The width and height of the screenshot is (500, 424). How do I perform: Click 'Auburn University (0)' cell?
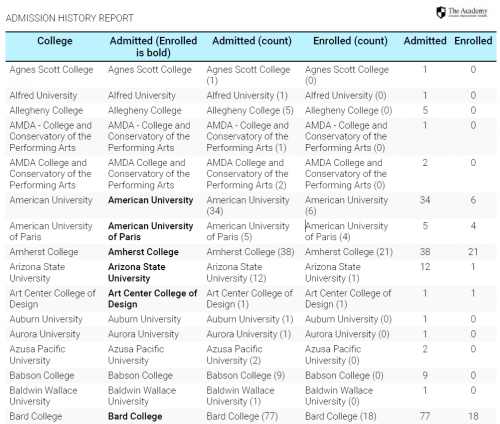click(x=348, y=319)
